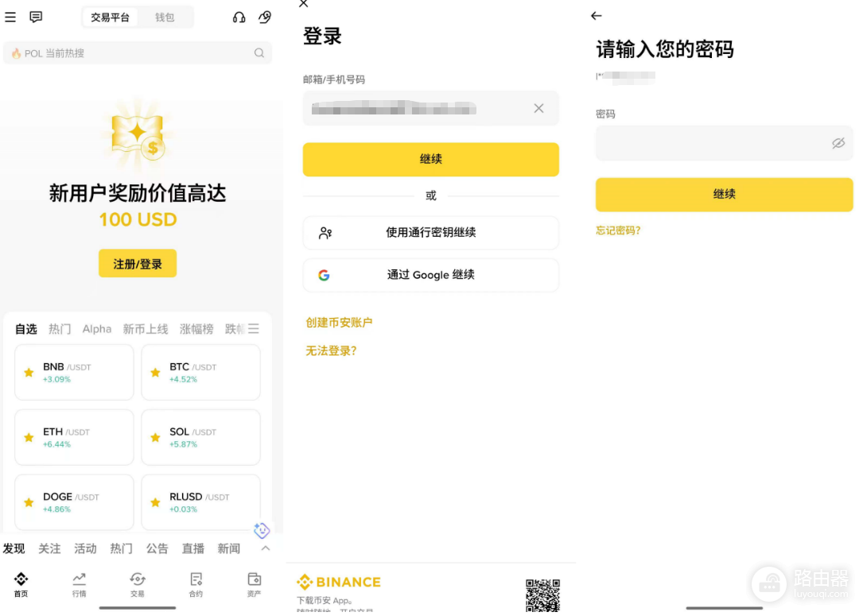863x616 pixels.
Task: Open the floating assistant robot icon
Action: pyautogui.click(x=262, y=530)
